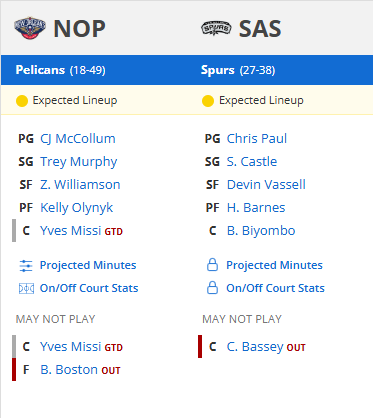Screen dimensions: 373x418
Task: Click the NOP team abbreviation header
Action: point(79,29)
